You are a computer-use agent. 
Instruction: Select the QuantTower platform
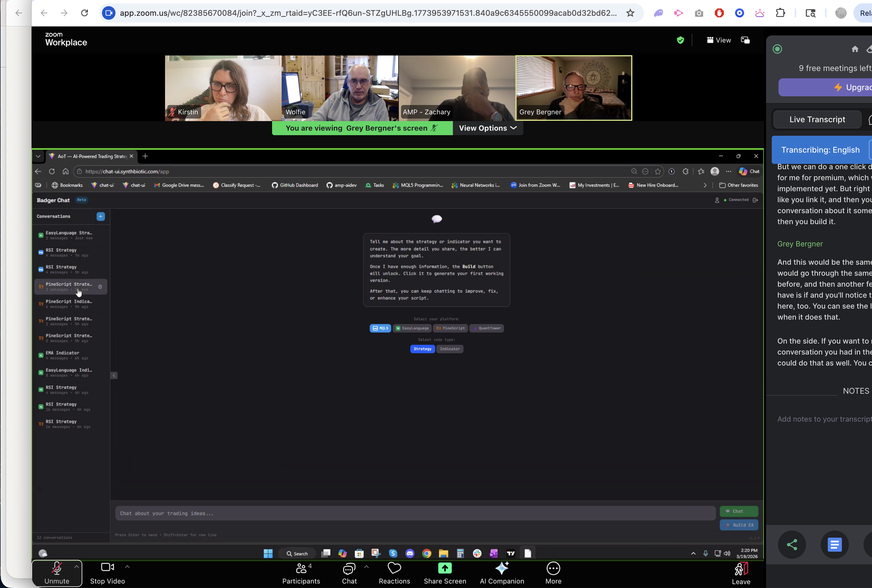click(487, 328)
